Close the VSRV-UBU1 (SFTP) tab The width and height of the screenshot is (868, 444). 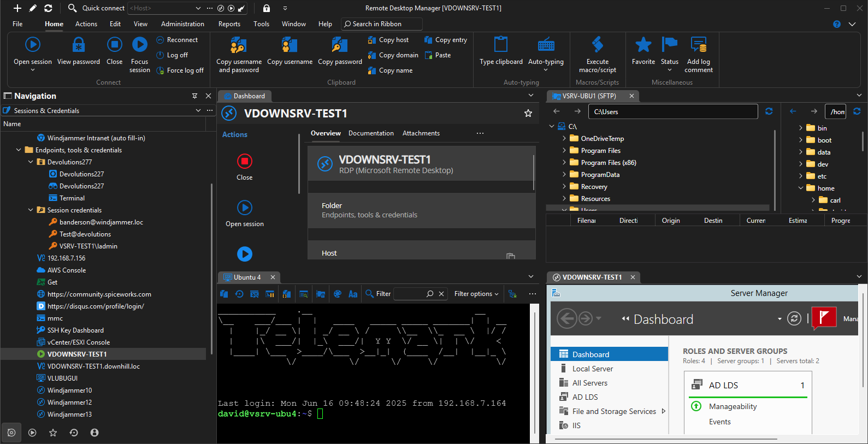[x=631, y=96]
